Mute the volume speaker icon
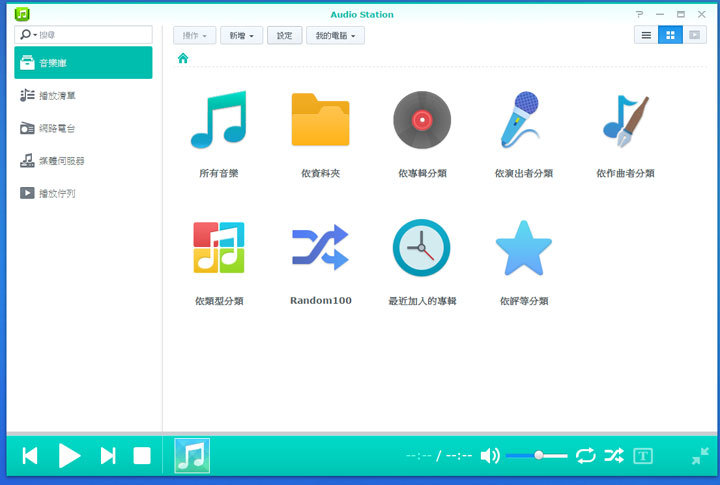The image size is (720, 485). 489,456
